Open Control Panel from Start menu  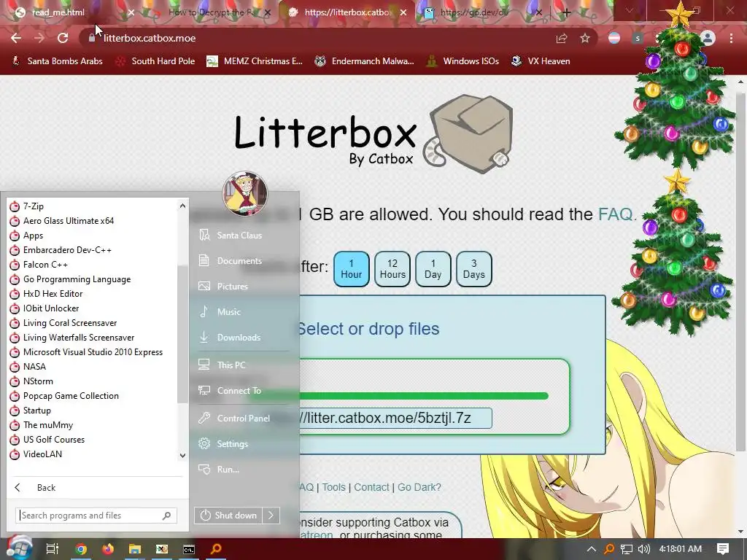point(243,418)
